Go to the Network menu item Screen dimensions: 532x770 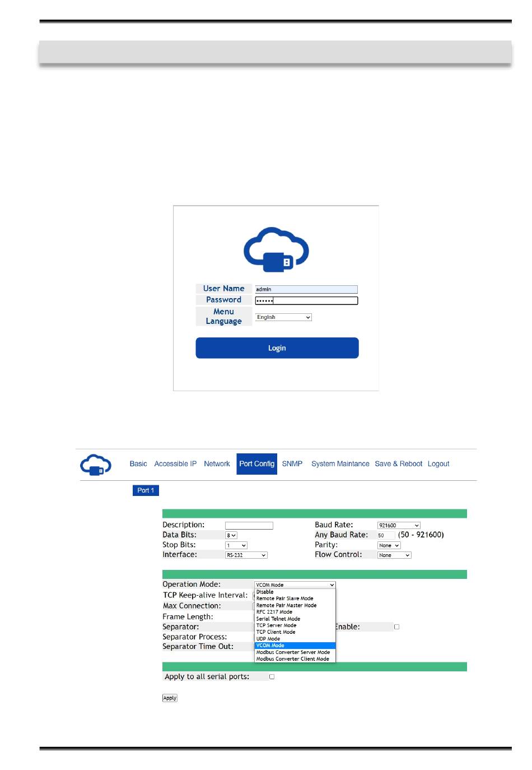(x=217, y=464)
